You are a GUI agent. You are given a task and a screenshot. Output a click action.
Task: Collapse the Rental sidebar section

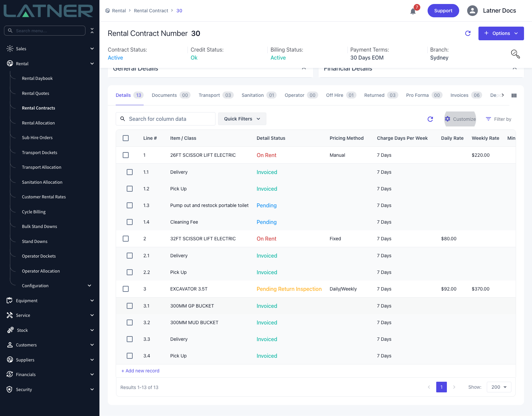[92, 64]
